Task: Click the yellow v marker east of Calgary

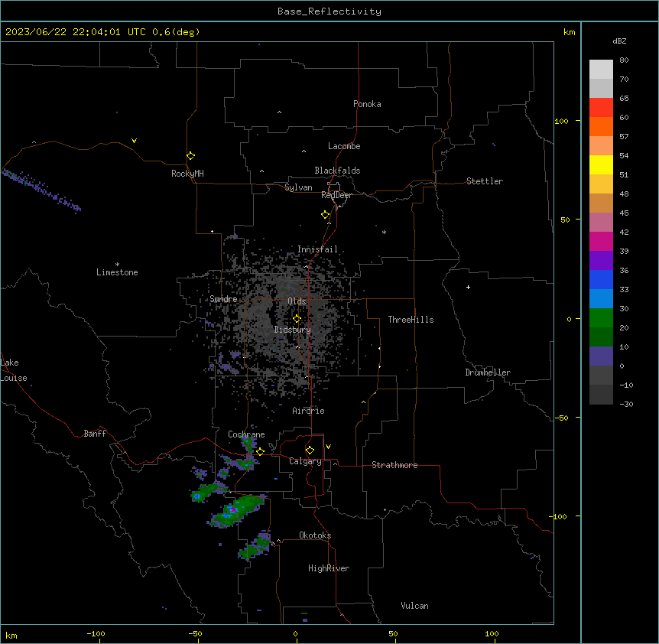Action: tap(328, 447)
